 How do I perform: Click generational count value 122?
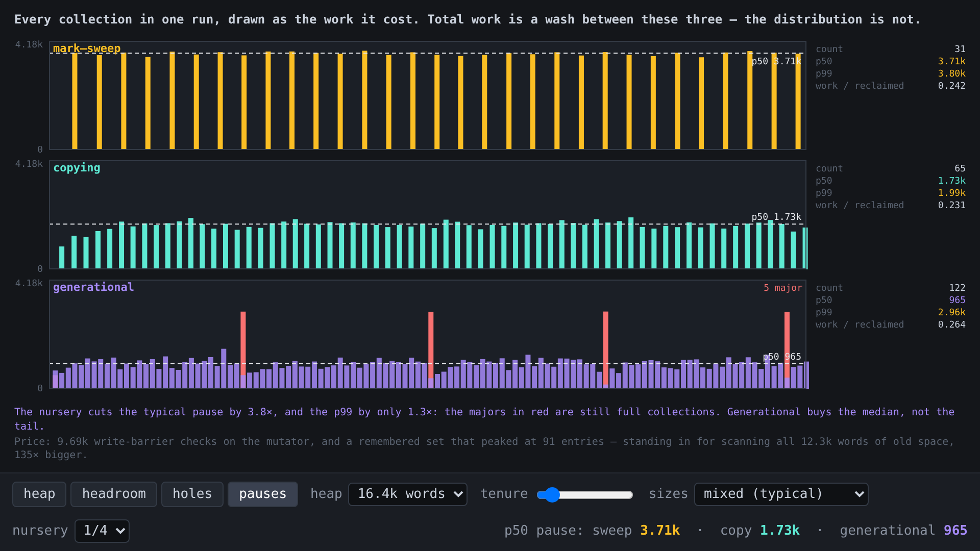957,288
